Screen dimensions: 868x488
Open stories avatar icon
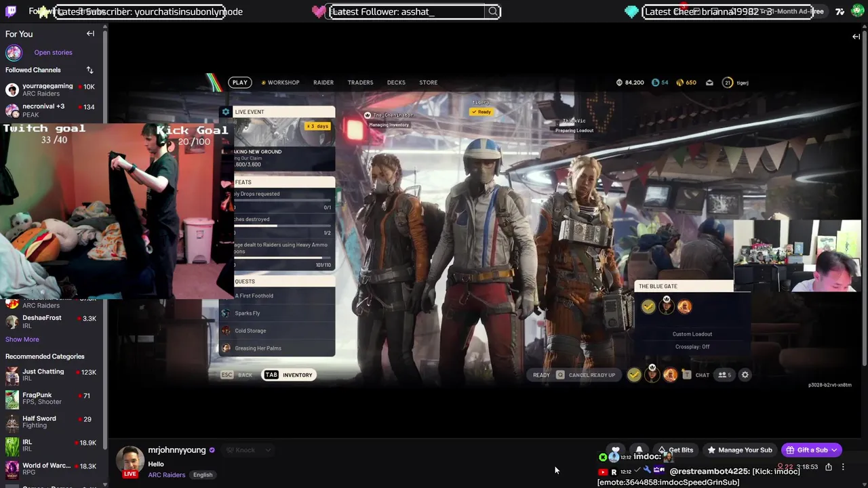click(14, 52)
